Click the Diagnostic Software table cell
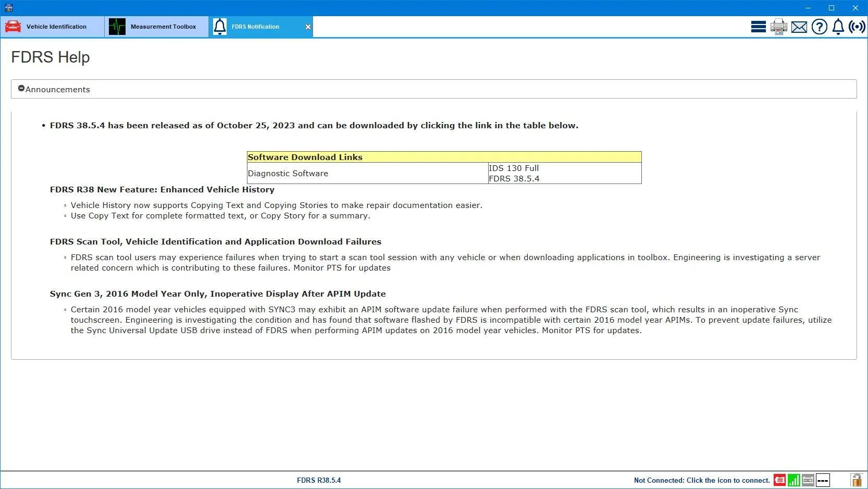868x489 pixels. [368, 173]
